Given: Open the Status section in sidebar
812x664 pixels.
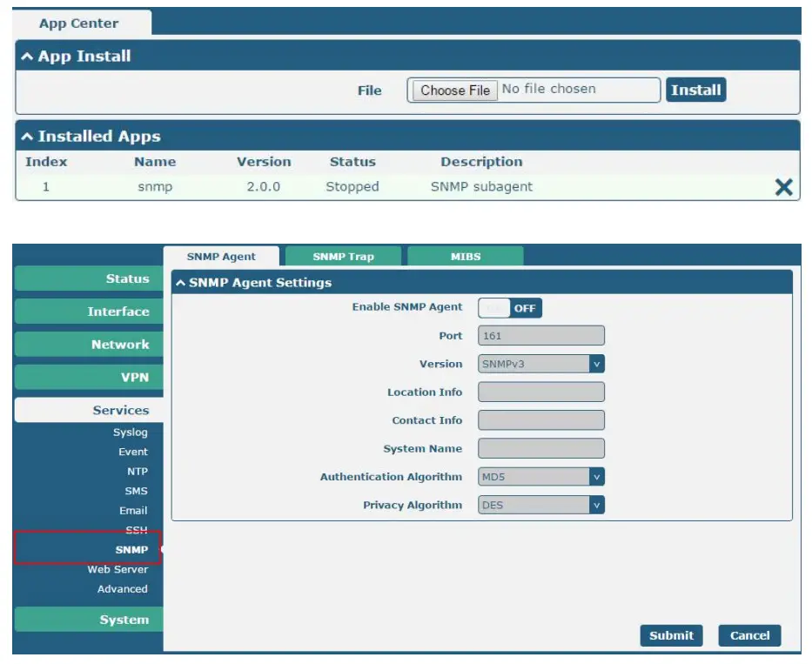Looking at the screenshot, I should 126,278.
